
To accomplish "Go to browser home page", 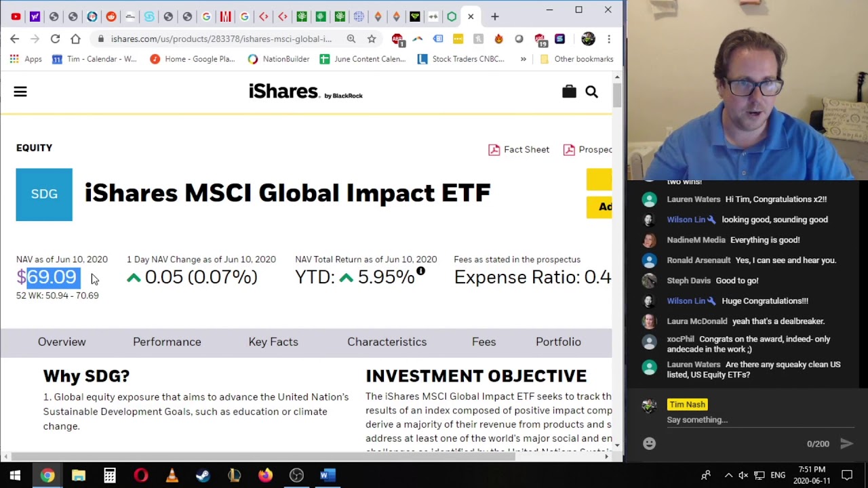I will click(x=75, y=39).
